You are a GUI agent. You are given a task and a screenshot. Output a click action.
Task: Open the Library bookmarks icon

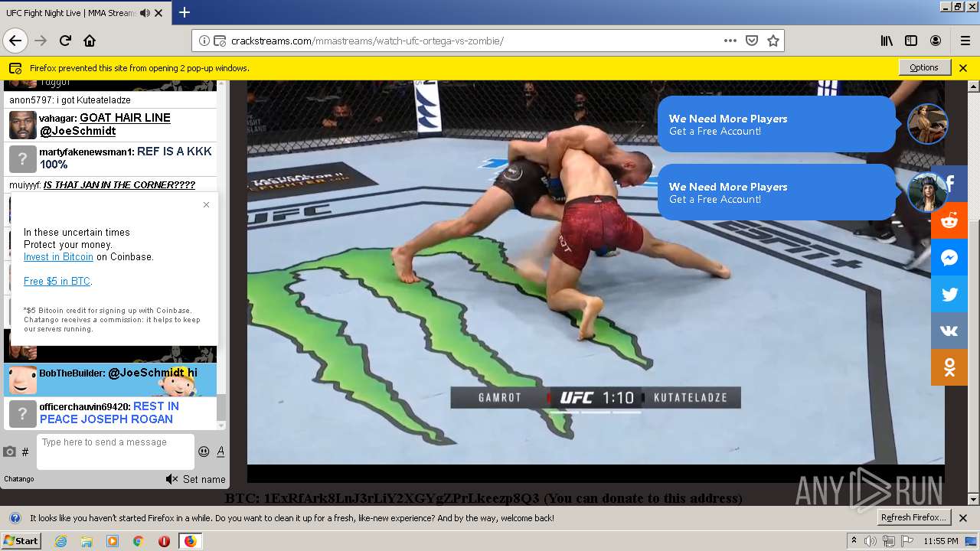pos(887,41)
